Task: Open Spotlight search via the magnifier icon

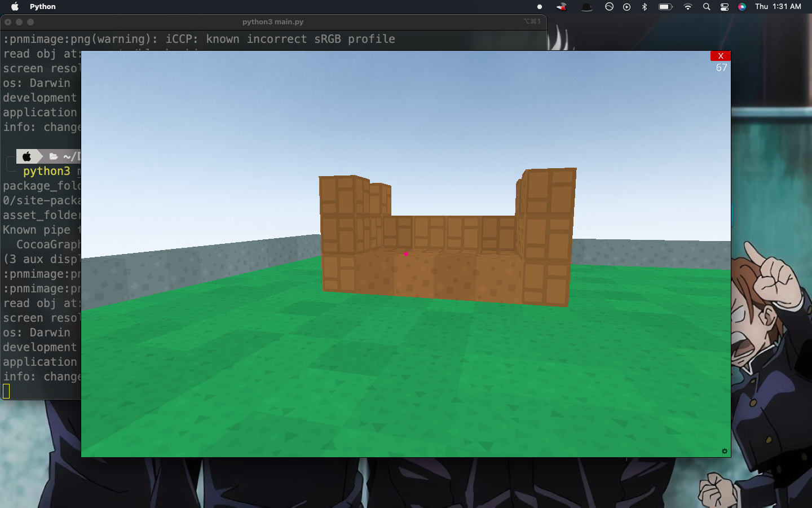Action: tap(707, 7)
